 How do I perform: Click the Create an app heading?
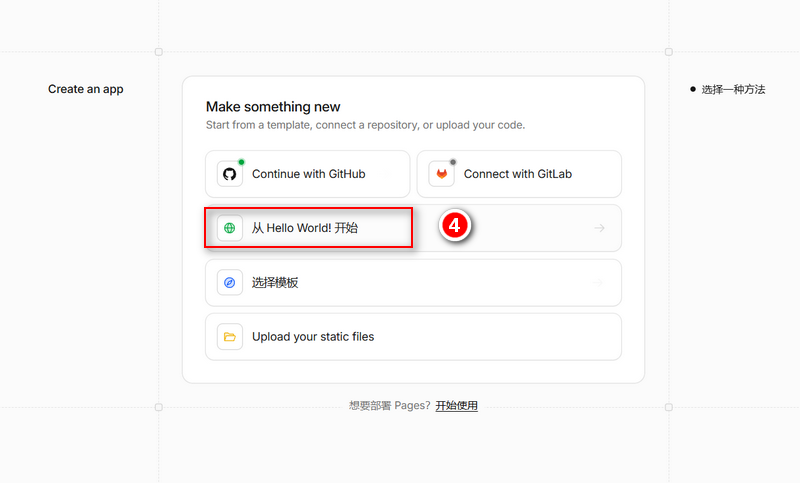(x=86, y=89)
